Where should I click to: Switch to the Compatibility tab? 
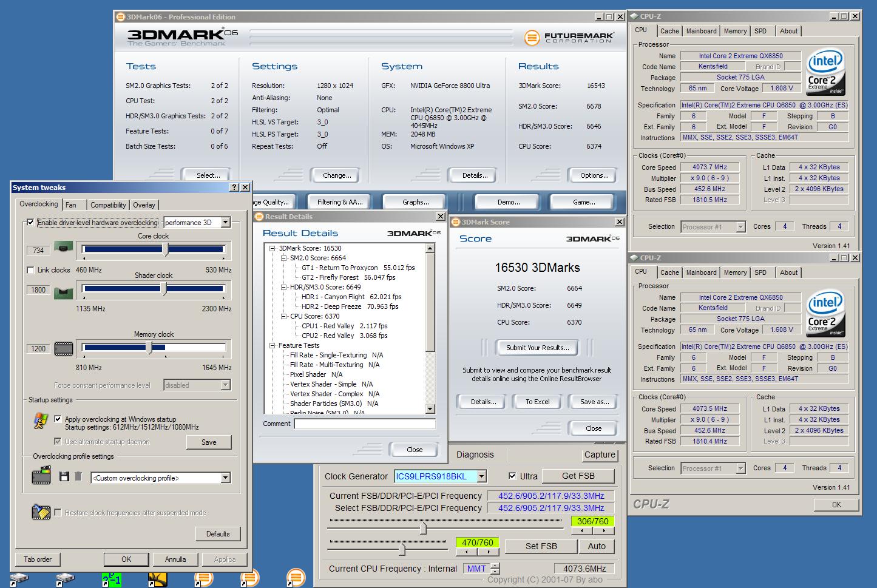(108, 205)
